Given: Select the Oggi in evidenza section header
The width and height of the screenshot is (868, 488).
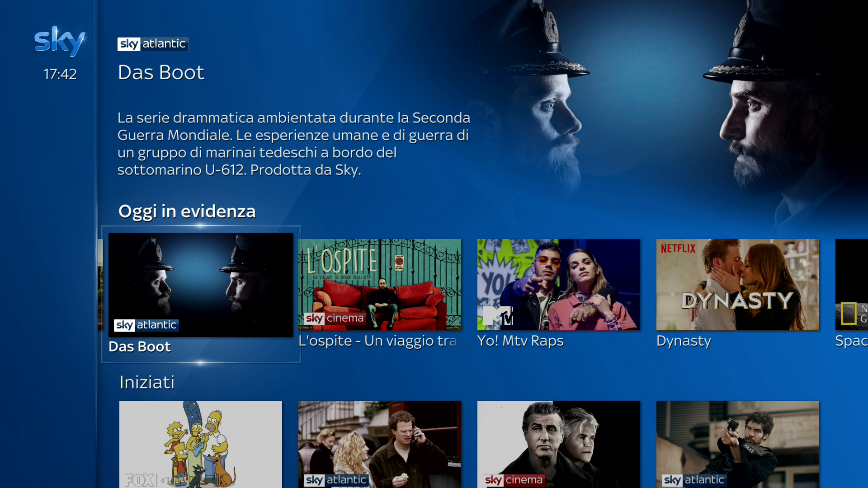Looking at the screenshot, I should click(x=187, y=211).
